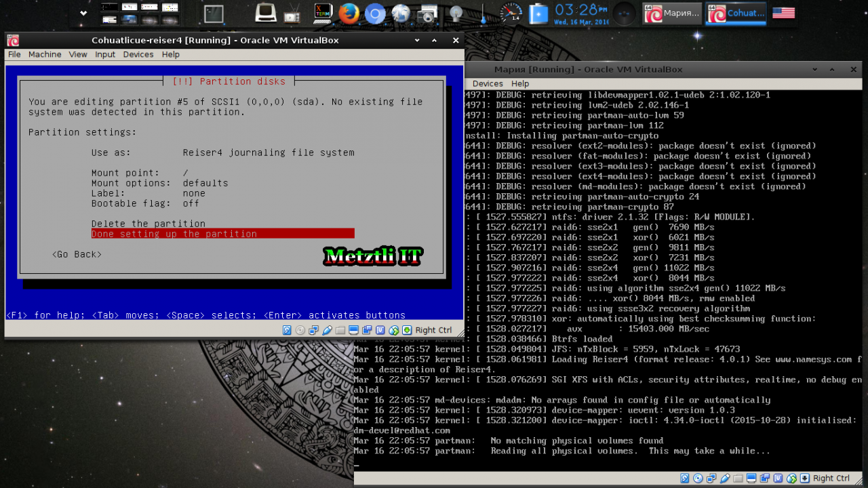Select Done setting up the partition

[x=222, y=234]
